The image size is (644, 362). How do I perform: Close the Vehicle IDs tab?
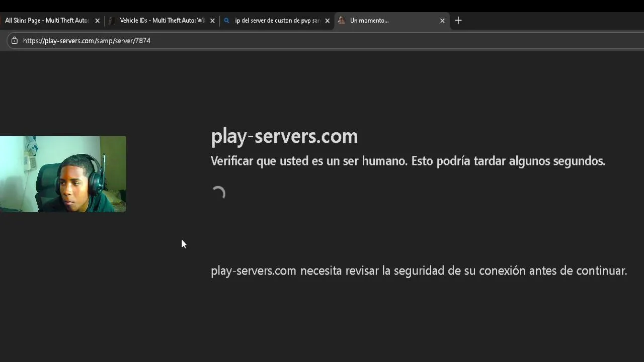(212, 21)
